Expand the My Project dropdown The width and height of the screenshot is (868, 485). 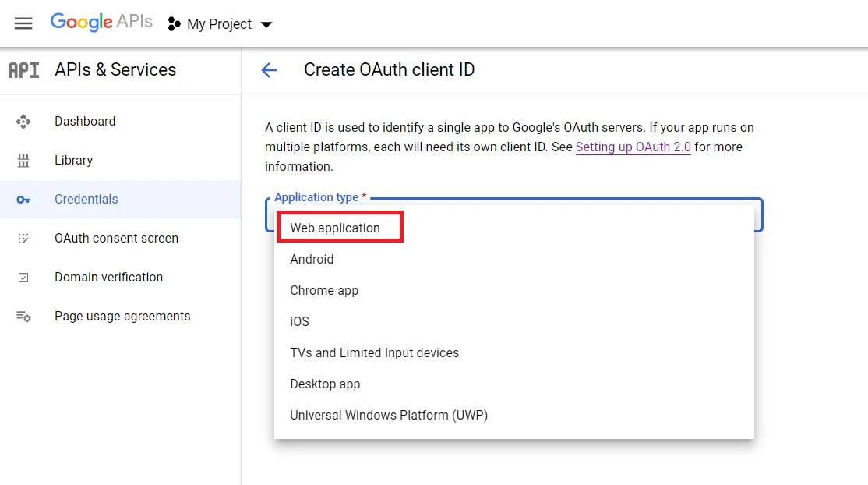[x=266, y=24]
